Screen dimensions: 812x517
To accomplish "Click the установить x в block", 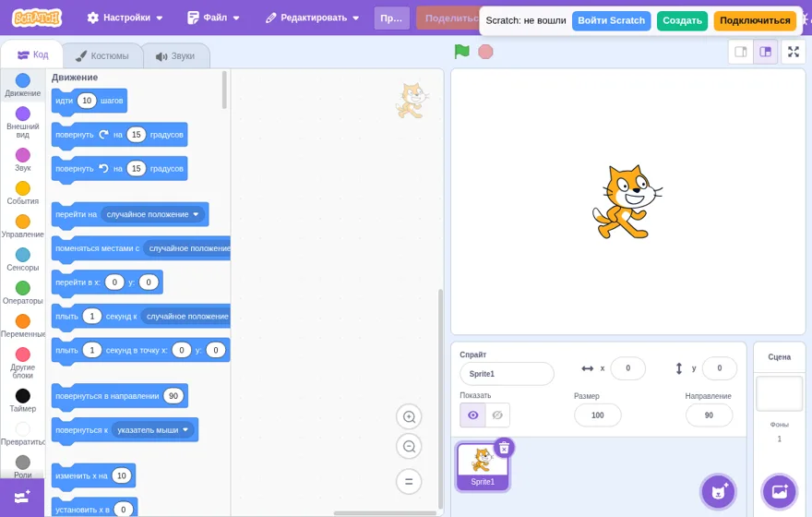I will [x=95, y=509].
